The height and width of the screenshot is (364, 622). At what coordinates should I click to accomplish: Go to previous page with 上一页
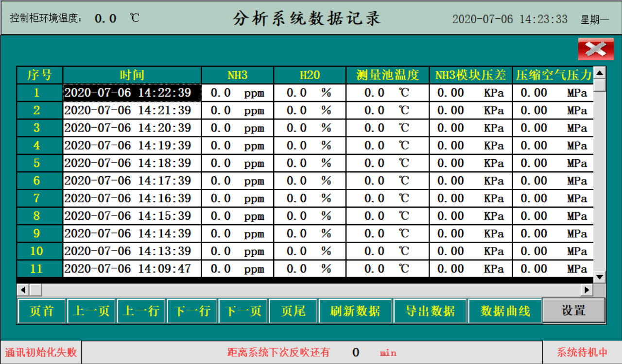tap(91, 311)
